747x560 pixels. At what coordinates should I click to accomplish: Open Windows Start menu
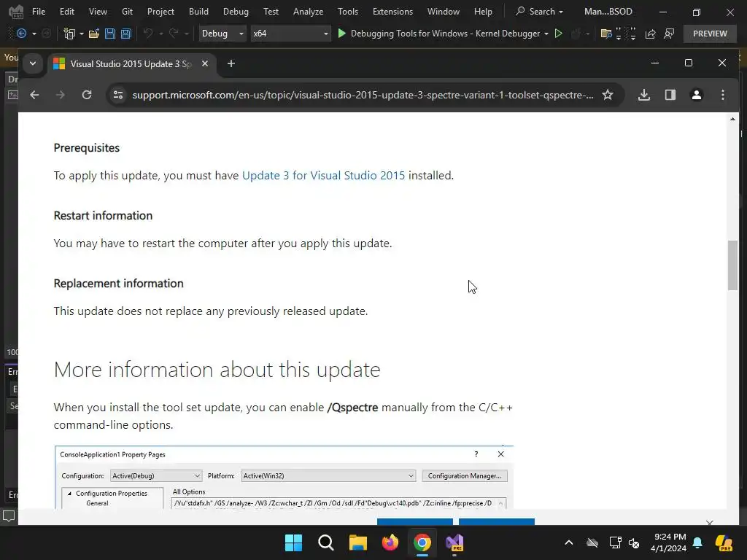(x=293, y=542)
